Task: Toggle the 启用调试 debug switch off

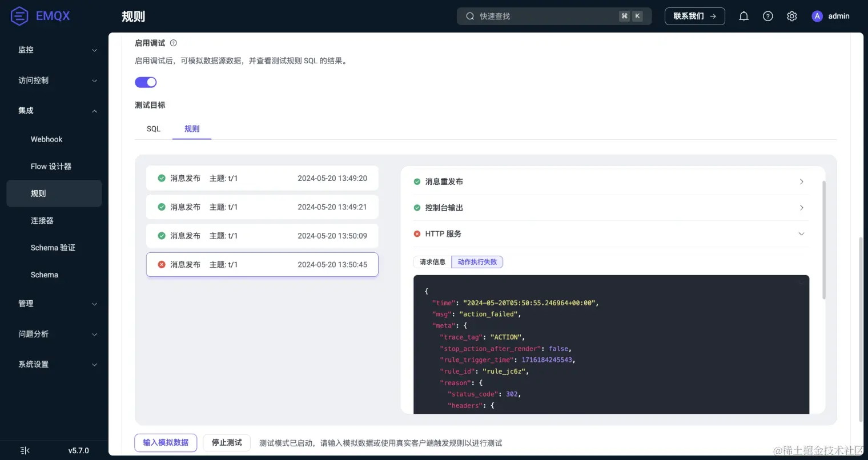Action: point(146,82)
